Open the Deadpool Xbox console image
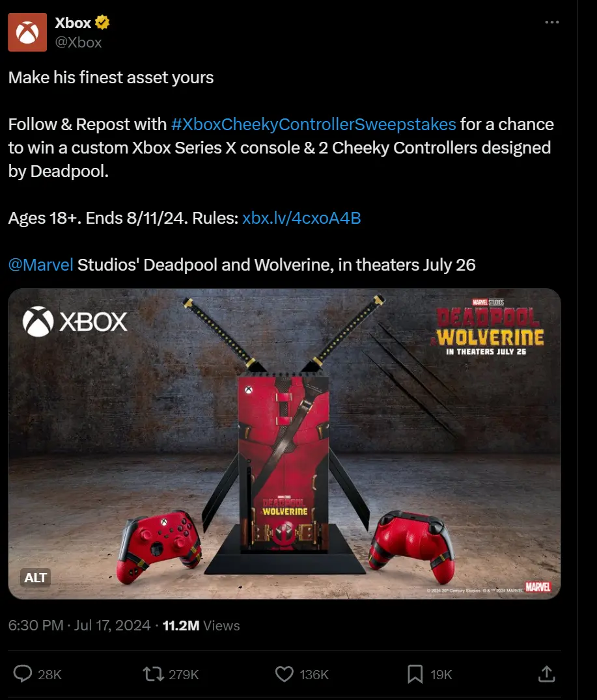Image resolution: width=597 pixels, height=700 pixels. click(x=285, y=444)
